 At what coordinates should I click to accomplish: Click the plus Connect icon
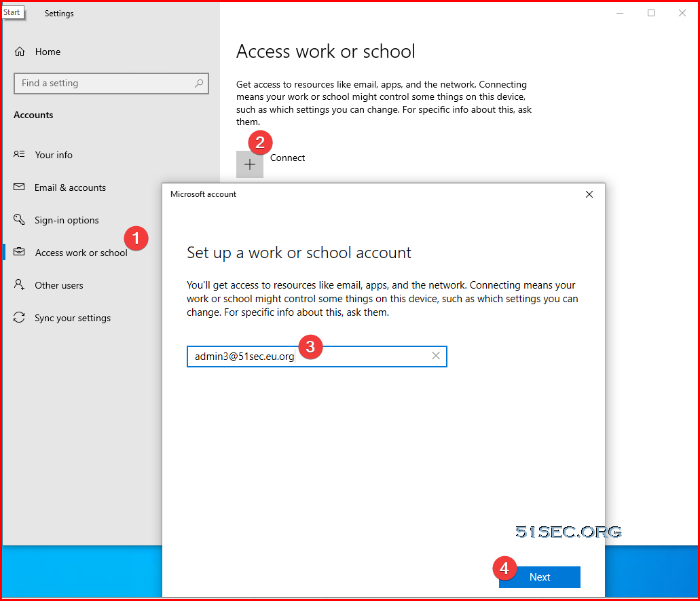(x=250, y=164)
